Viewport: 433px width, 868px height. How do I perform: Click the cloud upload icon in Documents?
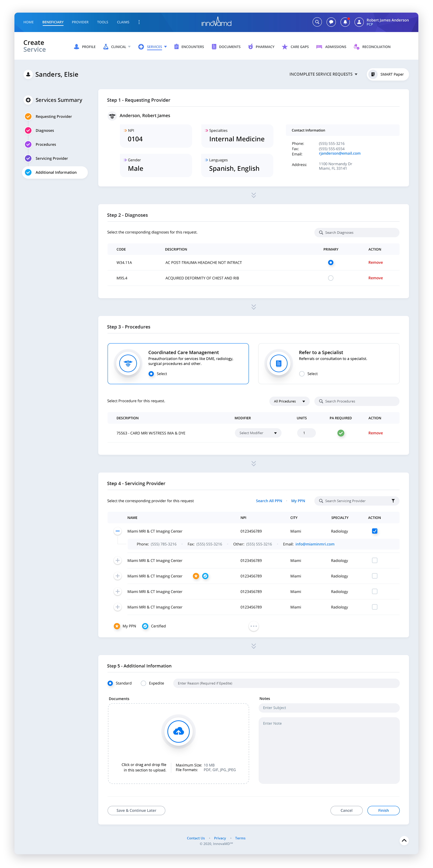[x=178, y=731]
